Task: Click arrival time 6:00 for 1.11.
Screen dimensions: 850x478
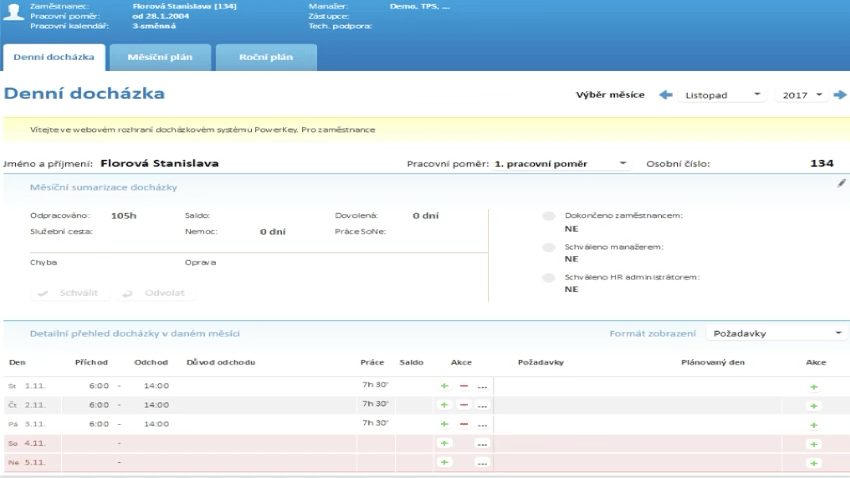Action: (99, 386)
